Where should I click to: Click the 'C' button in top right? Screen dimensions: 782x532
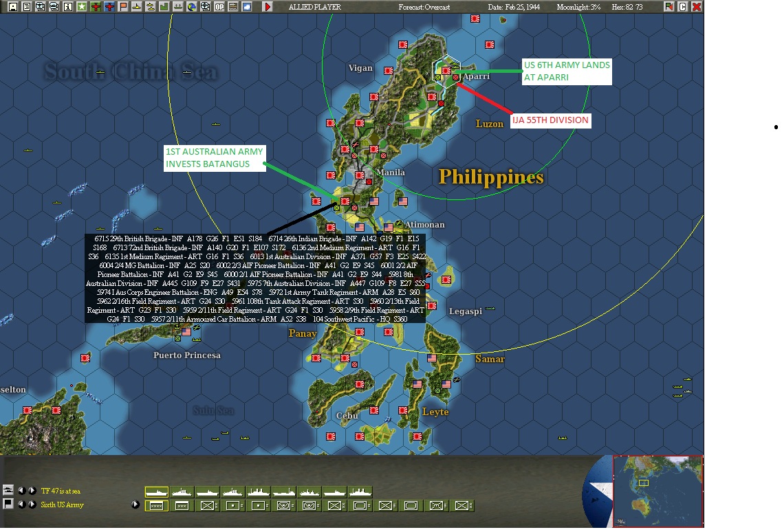pyautogui.click(x=683, y=6)
